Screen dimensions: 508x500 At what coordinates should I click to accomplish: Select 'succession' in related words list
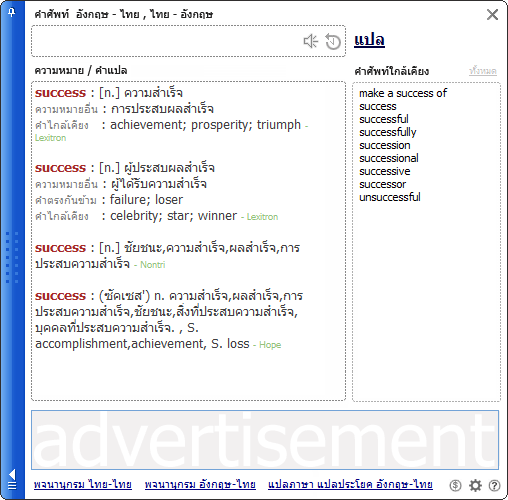(x=385, y=145)
